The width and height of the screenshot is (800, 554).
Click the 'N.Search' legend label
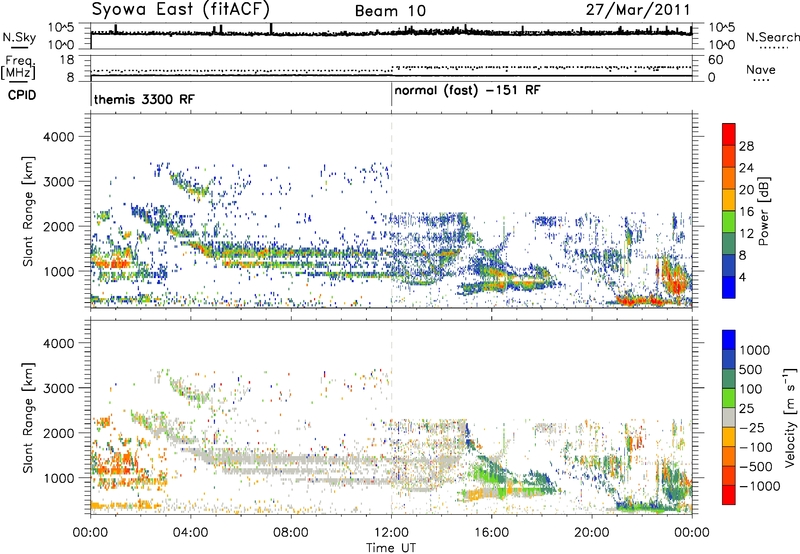pos(772,37)
